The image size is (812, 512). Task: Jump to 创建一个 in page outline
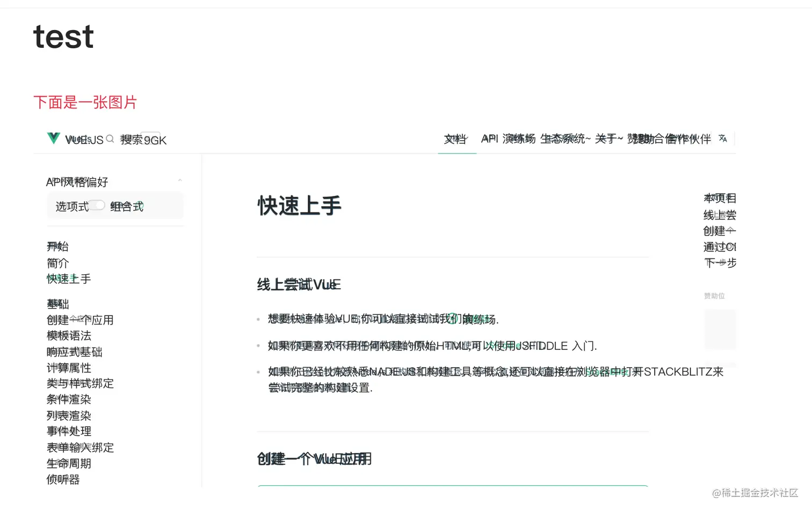720,231
